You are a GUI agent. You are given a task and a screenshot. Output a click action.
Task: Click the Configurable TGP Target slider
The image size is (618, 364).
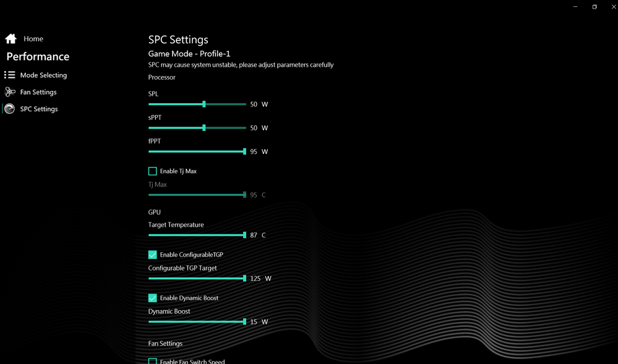pos(197,279)
